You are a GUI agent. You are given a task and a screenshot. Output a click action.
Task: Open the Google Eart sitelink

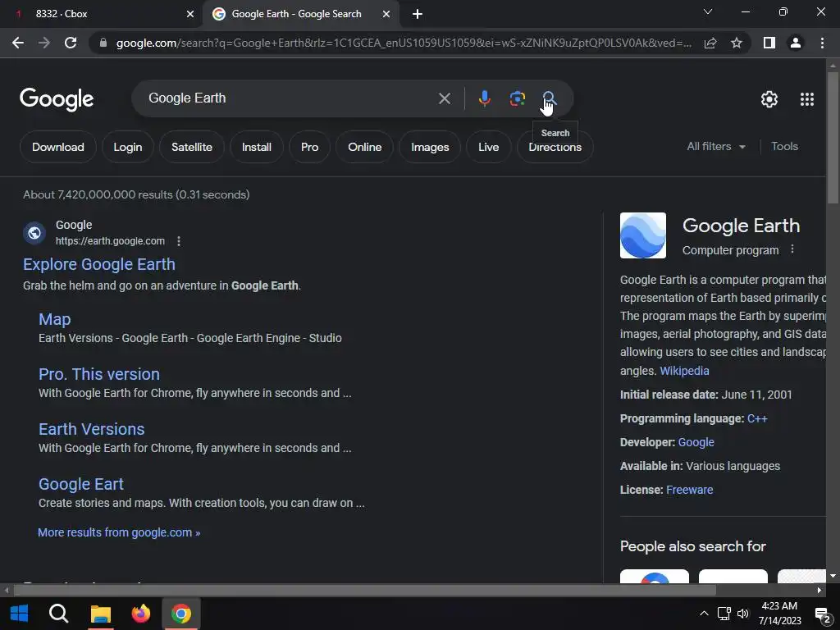81,484
